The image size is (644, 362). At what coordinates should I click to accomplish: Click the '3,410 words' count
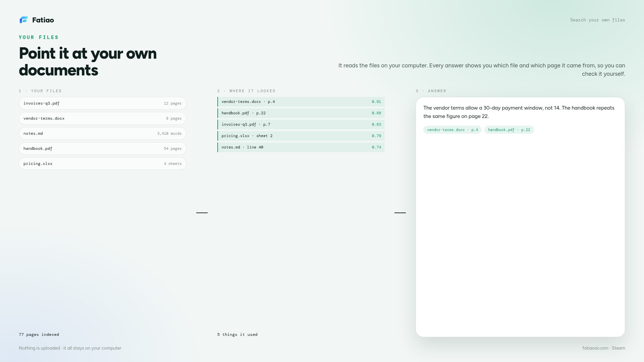[169, 133]
